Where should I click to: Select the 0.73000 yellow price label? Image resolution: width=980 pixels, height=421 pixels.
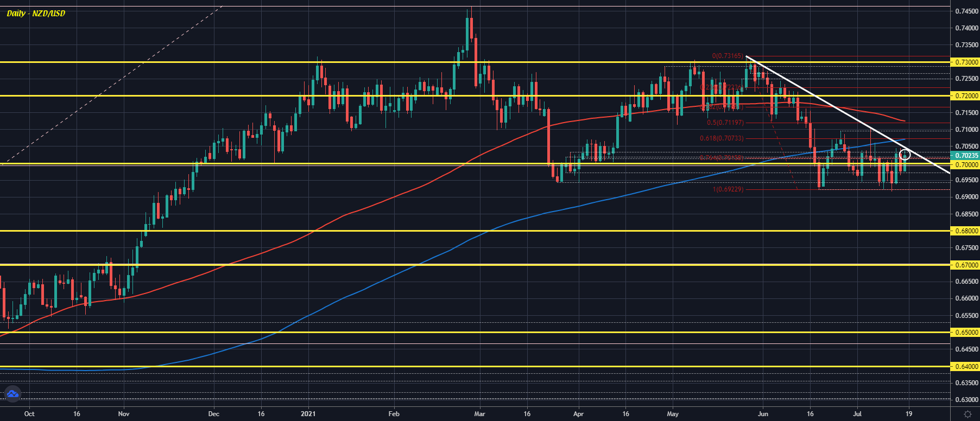[x=966, y=62]
